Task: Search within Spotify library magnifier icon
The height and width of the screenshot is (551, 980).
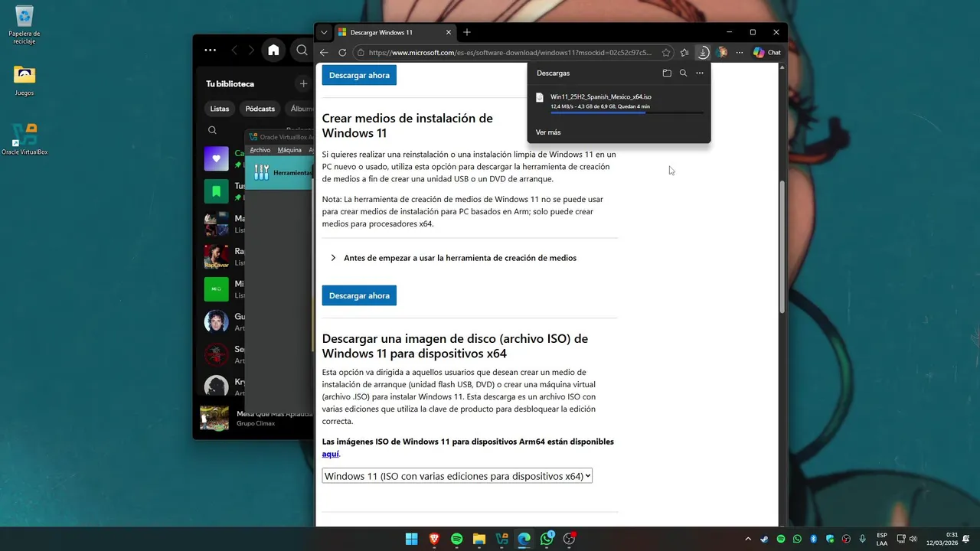Action: pyautogui.click(x=212, y=130)
